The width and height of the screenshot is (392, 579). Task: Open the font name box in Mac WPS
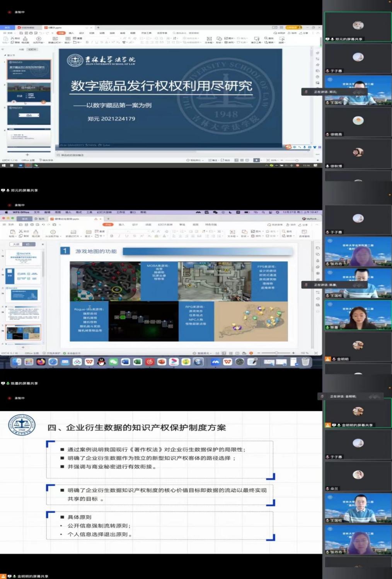click(128, 231)
